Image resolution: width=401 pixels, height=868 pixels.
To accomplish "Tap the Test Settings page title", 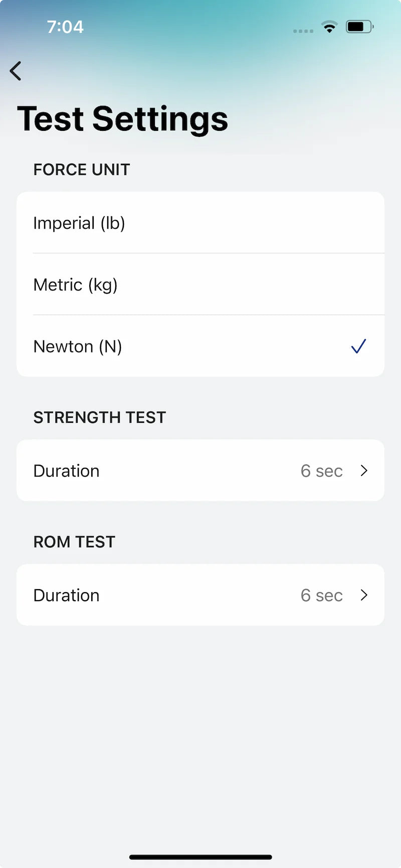I will point(122,119).
